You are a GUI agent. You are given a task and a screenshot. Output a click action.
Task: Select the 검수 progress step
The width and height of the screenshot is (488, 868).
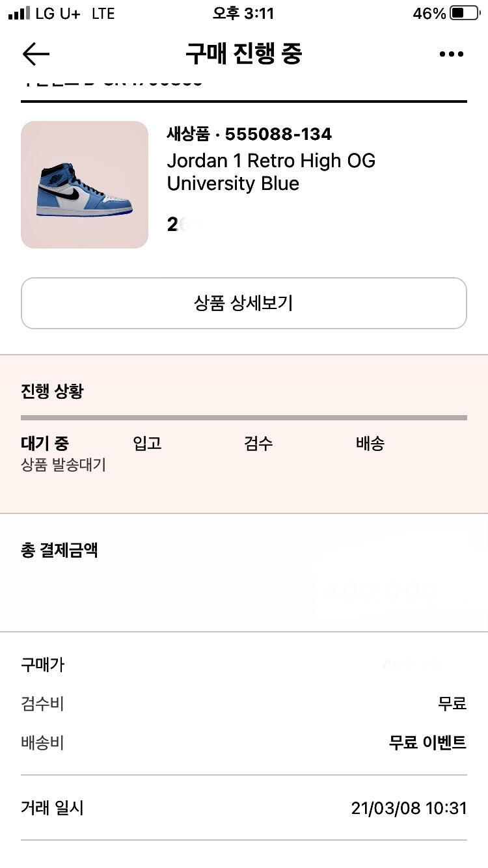(x=258, y=444)
